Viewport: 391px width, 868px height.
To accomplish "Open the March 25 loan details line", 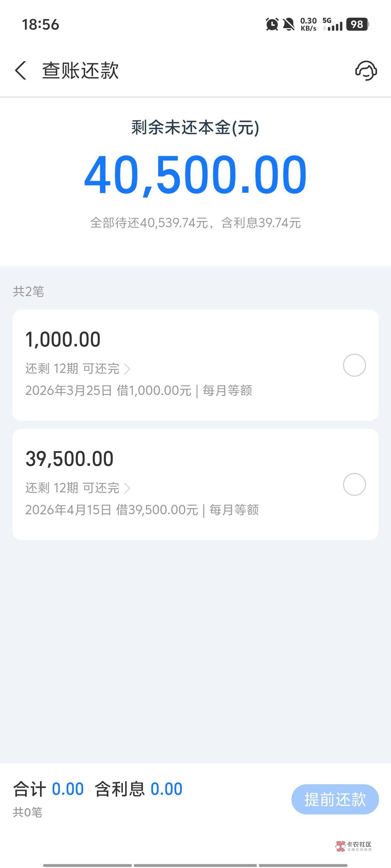I will pos(138,391).
